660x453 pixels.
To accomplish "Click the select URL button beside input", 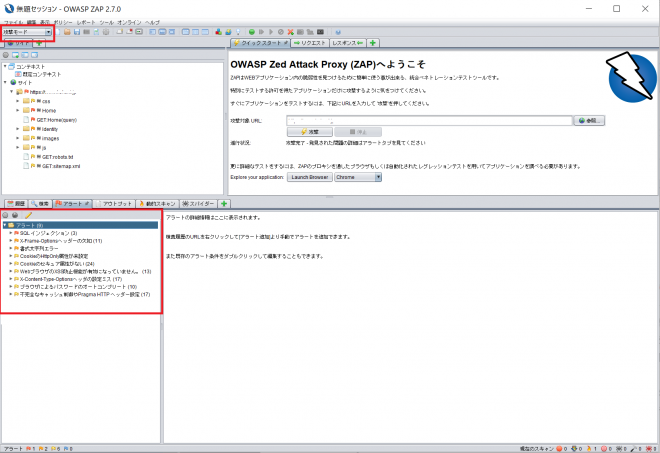I will point(589,121).
